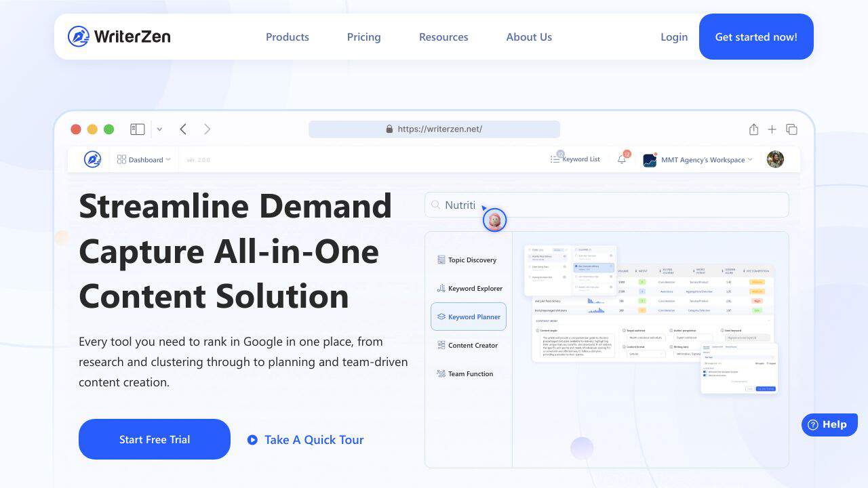Select the Keyword Planner sidebar item
This screenshot has height=488, width=868.
pyautogui.click(x=469, y=317)
